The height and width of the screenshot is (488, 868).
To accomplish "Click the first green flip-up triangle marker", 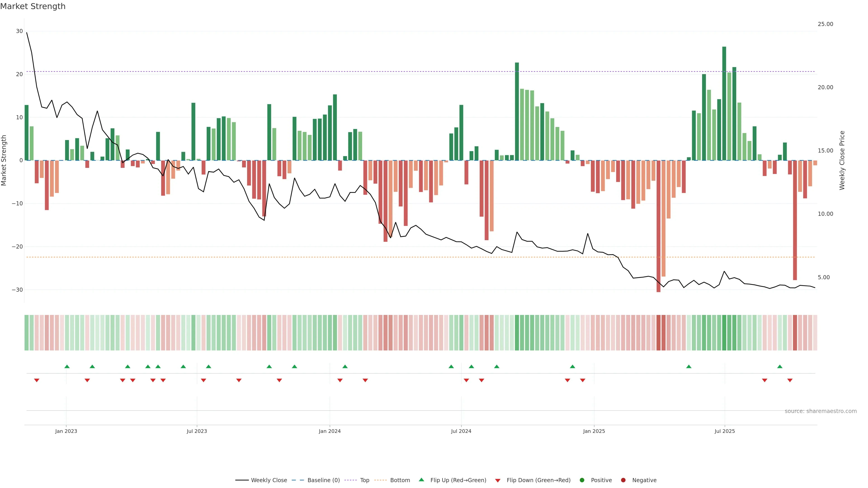I will click(67, 366).
